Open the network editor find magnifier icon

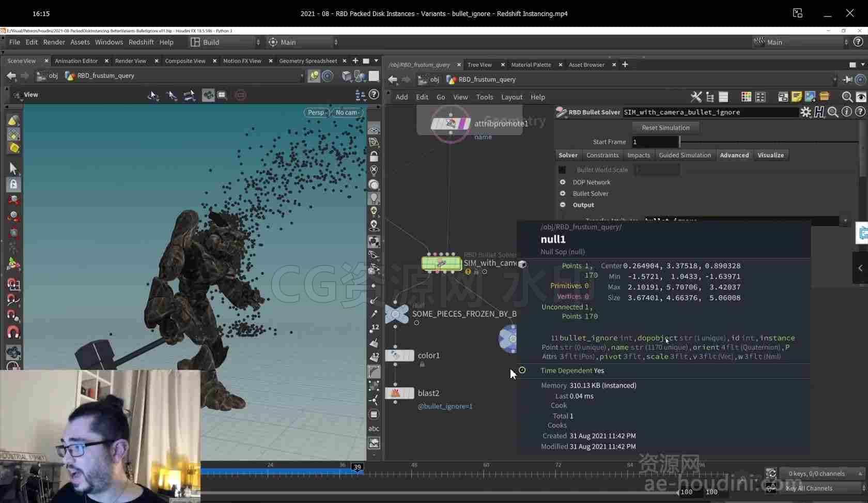(x=847, y=97)
